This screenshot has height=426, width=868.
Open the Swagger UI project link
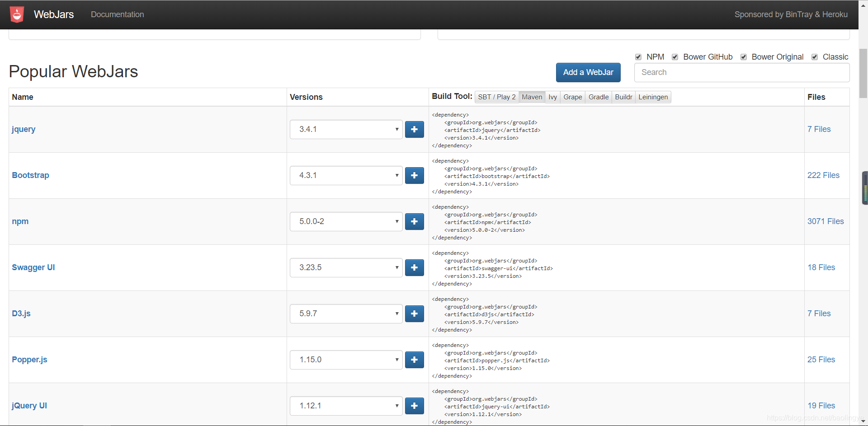click(x=33, y=267)
